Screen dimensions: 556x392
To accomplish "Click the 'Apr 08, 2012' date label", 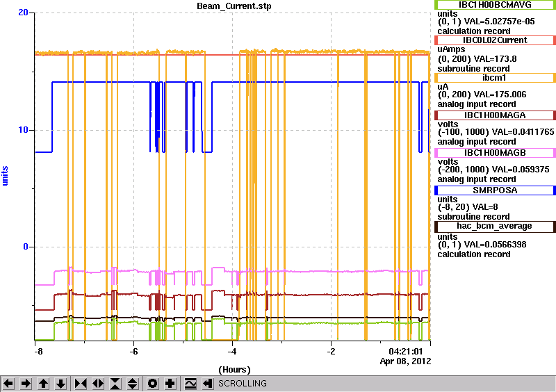I will [405, 361].
